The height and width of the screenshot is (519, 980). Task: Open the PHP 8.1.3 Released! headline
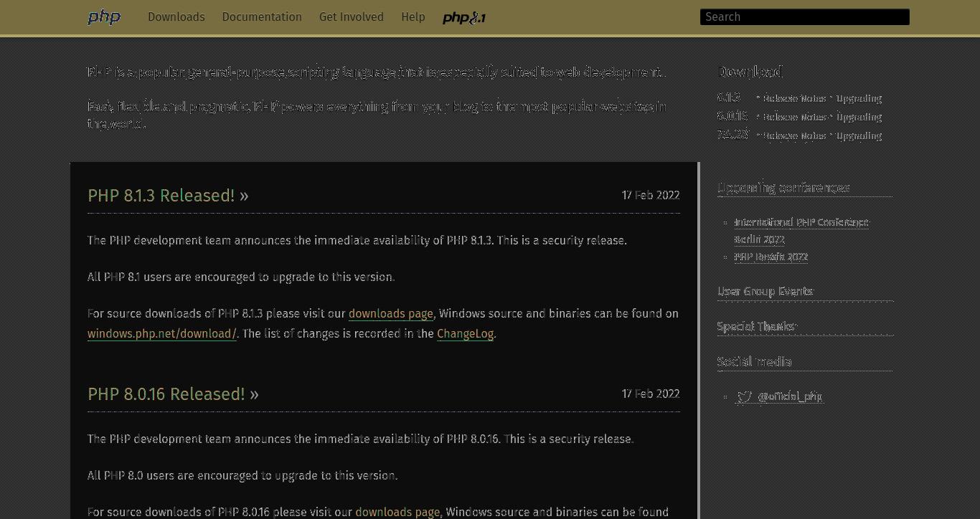168,196
